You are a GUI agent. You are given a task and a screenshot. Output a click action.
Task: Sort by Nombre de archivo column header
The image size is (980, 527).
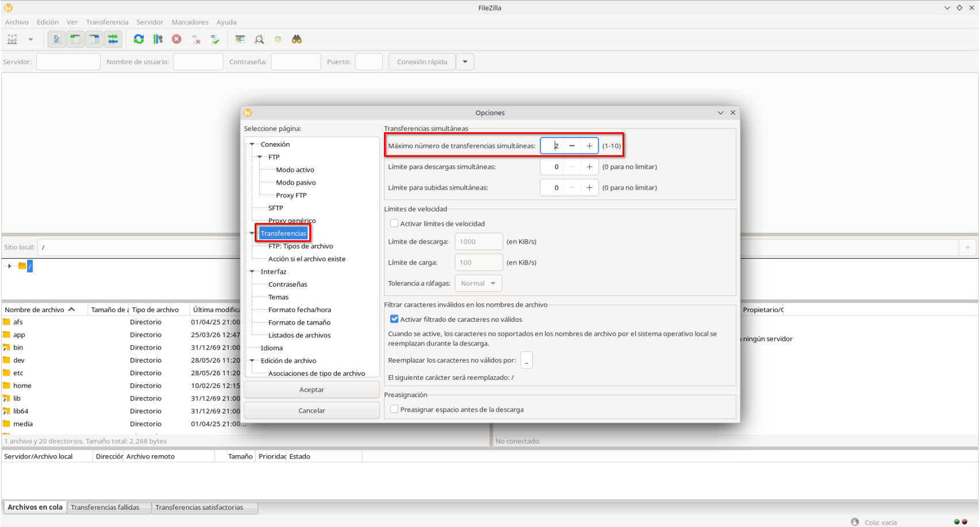44,310
